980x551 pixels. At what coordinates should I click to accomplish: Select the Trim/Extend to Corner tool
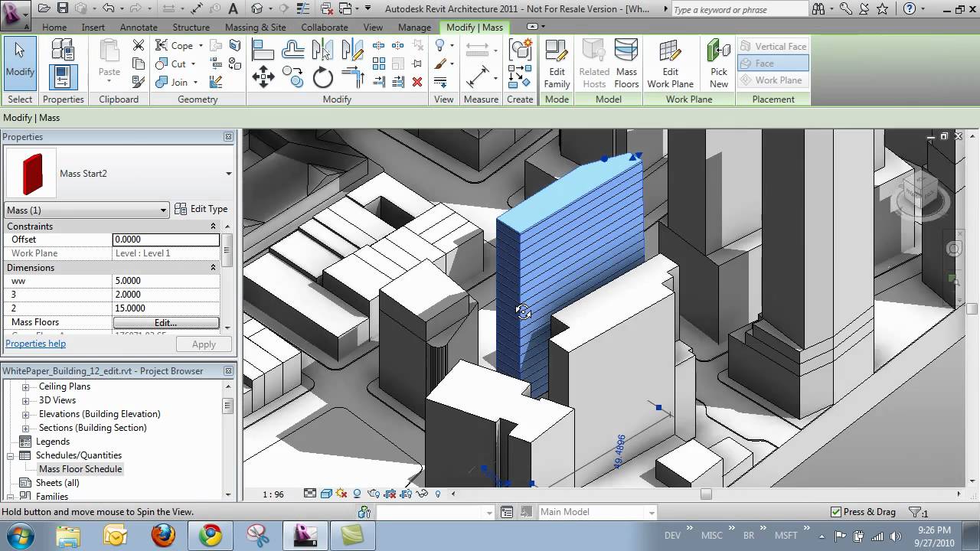coord(352,77)
